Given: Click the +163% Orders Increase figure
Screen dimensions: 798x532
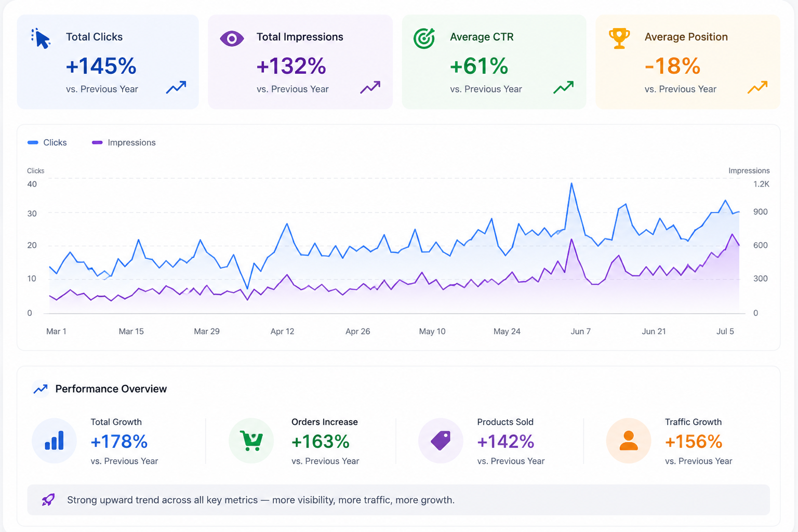Looking at the screenshot, I should point(321,442).
